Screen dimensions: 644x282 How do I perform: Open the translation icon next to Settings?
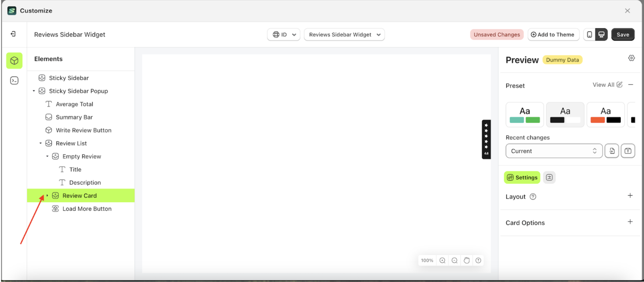[549, 177]
